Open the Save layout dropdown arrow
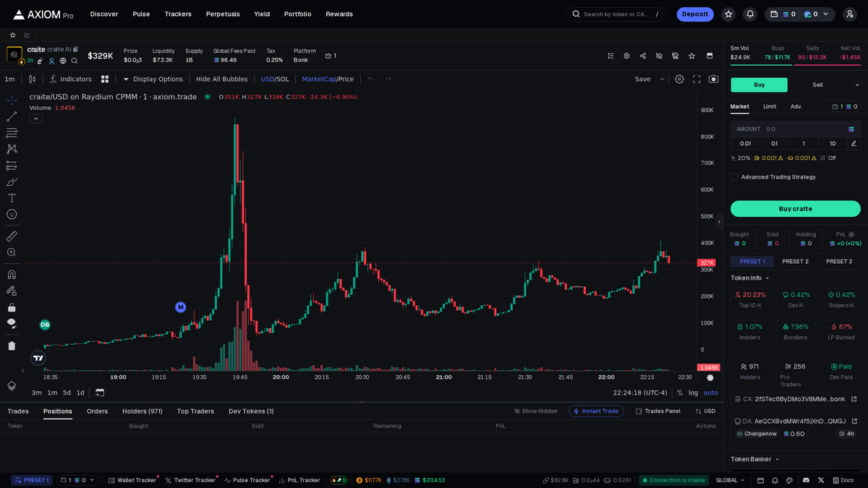Viewport: 868px width, 488px height. pyautogui.click(x=662, y=79)
